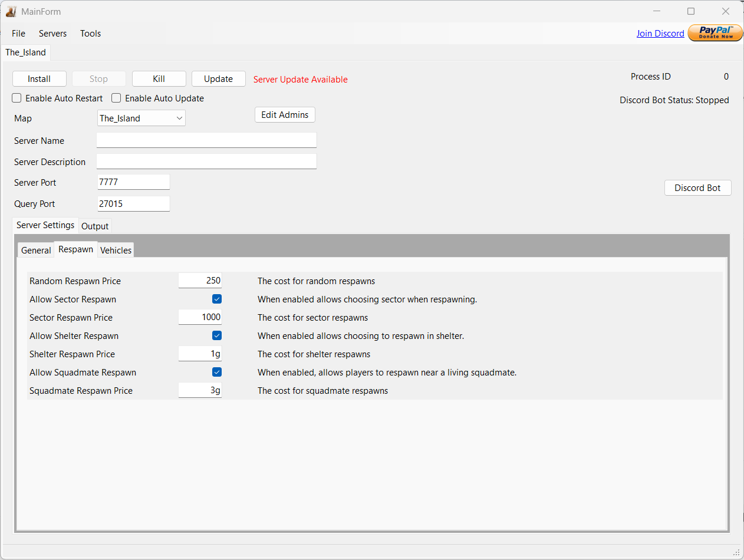Click the Install button

click(x=39, y=79)
